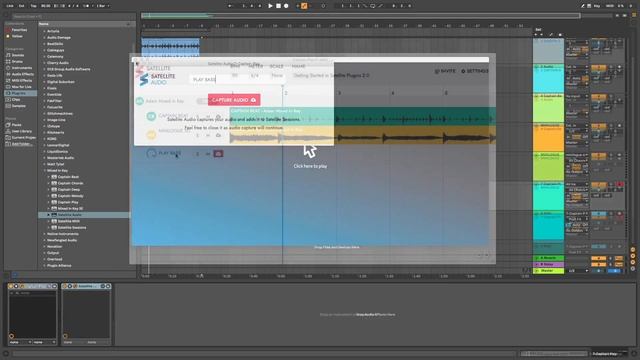Image resolution: width=640 pixels, height=360 pixels.
Task: Expand the iZotope plugin folder
Action: [x=44, y=126]
